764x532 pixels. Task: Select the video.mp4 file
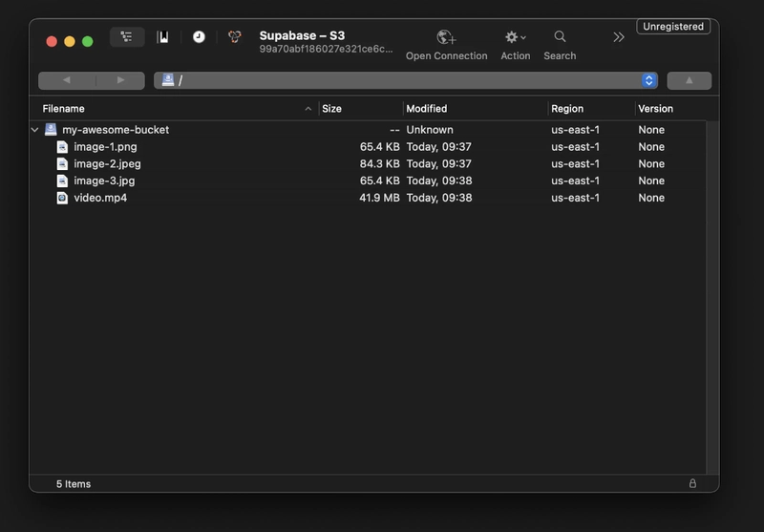coord(100,198)
